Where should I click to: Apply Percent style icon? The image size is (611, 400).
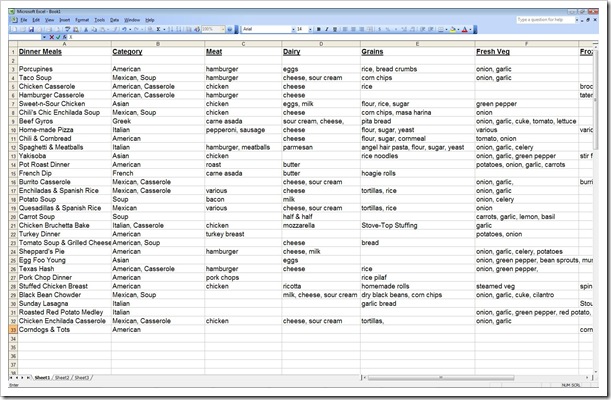pos(387,29)
